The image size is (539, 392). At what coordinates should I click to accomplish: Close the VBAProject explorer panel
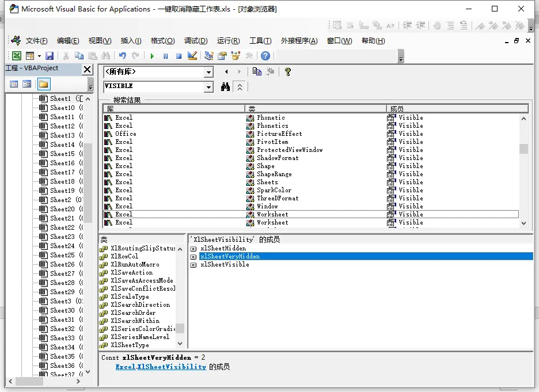(x=88, y=70)
